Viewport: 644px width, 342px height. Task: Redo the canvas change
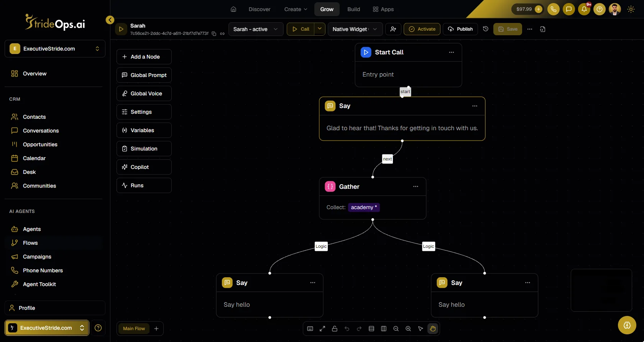click(x=359, y=329)
